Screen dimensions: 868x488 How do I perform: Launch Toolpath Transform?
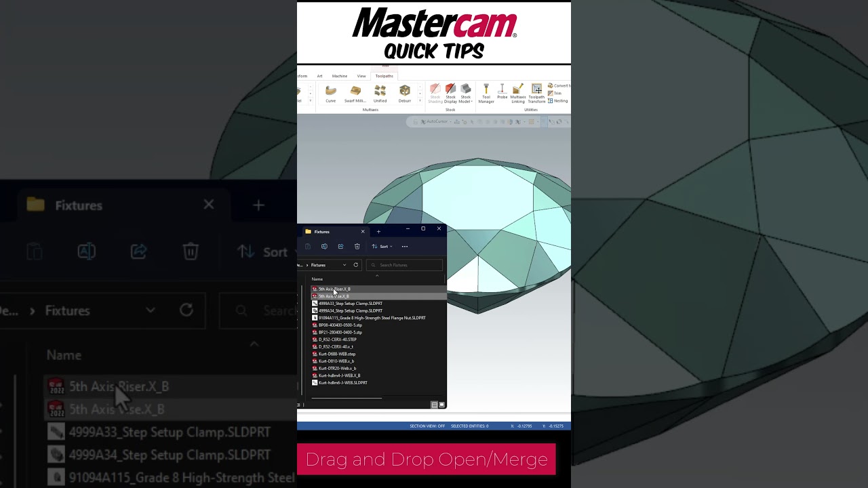pyautogui.click(x=536, y=94)
